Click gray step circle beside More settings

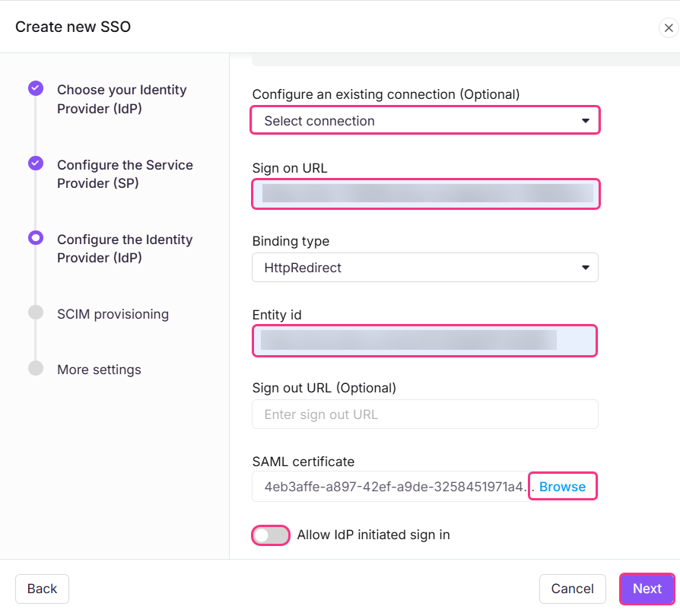[x=36, y=368]
